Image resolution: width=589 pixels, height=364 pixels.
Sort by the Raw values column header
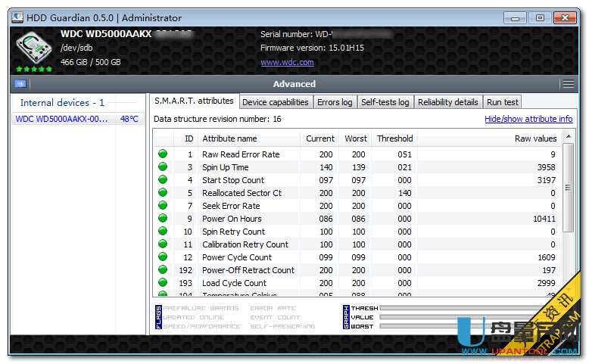[x=488, y=138]
